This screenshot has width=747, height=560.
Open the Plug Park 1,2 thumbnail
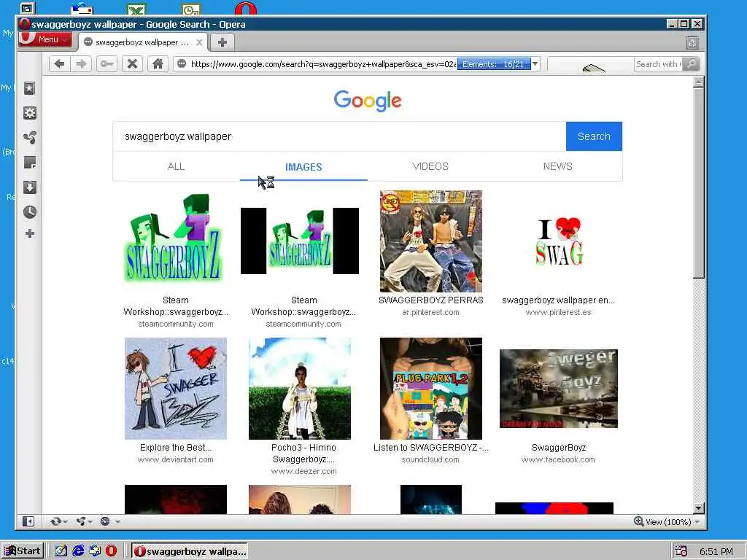[x=430, y=389]
